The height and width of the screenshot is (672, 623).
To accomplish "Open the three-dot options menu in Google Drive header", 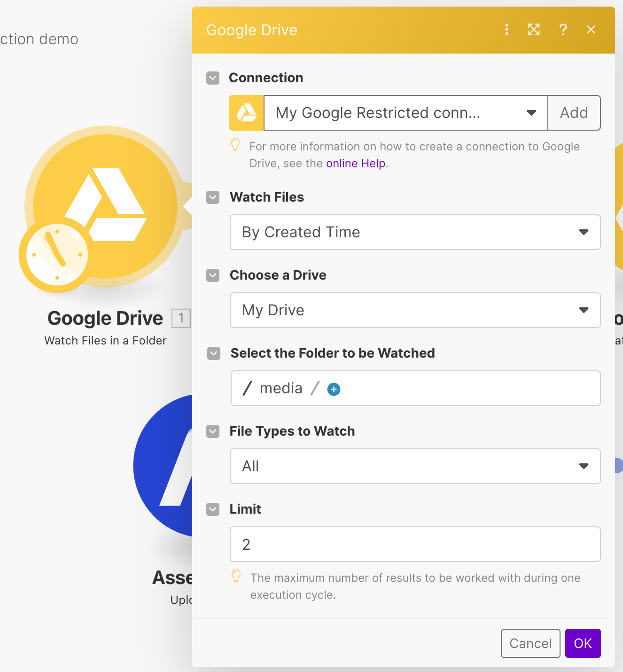I will pyautogui.click(x=506, y=30).
